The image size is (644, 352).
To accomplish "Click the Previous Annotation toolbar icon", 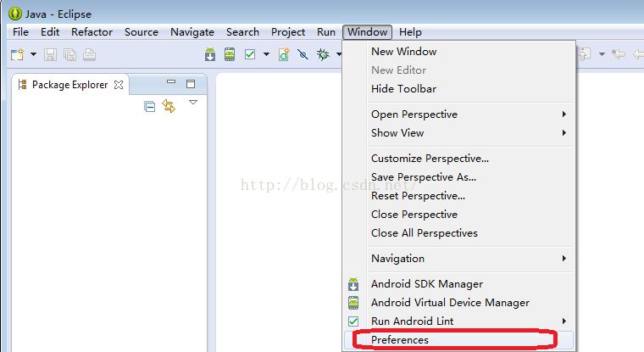I will [x=585, y=54].
